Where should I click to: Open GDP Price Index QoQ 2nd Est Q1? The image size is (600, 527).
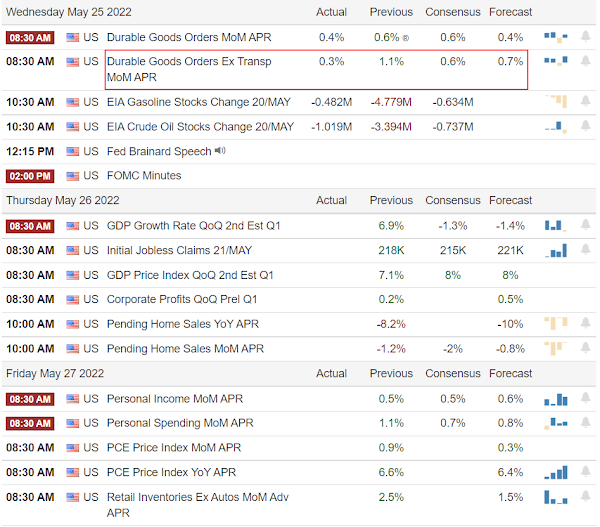tap(190, 275)
